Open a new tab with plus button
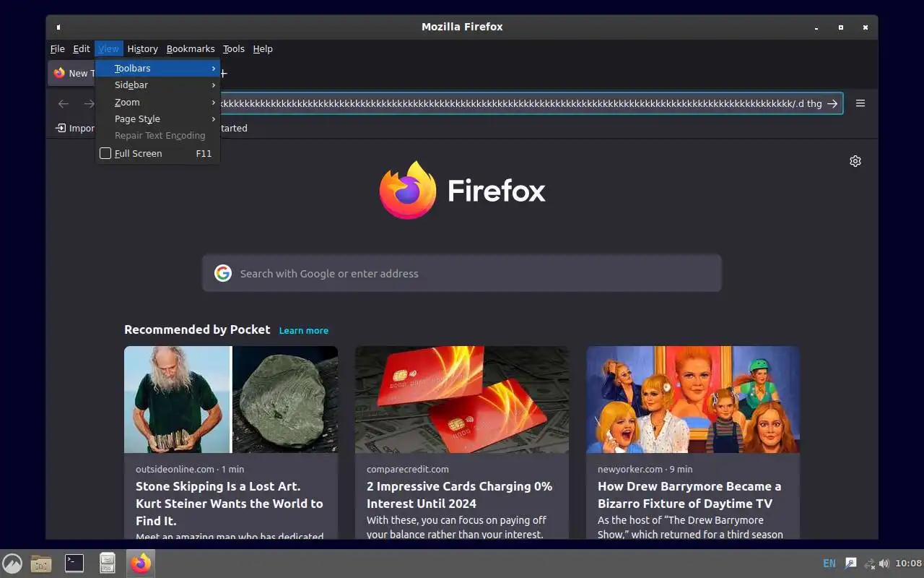The image size is (924, 578). tap(223, 73)
